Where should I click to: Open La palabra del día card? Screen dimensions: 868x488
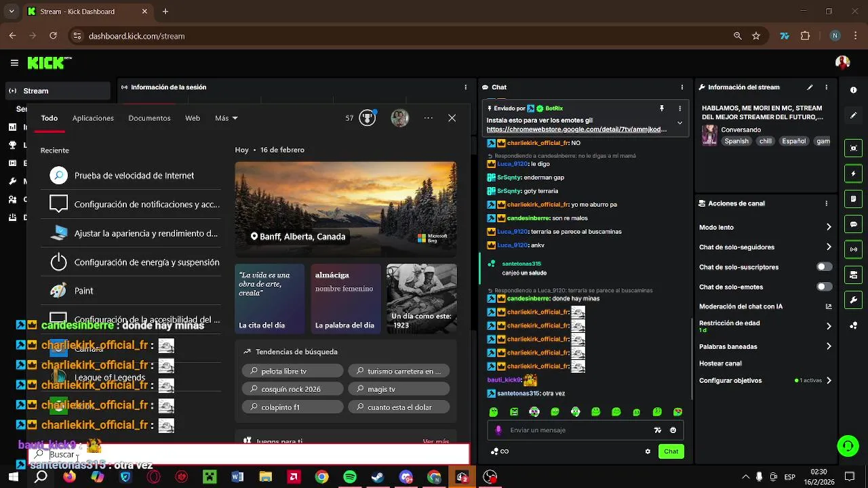[346, 299]
